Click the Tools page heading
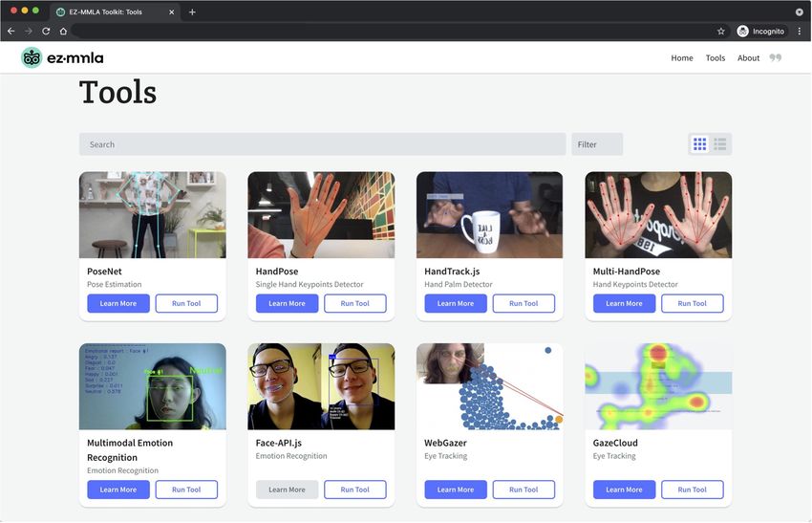The height and width of the screenshot is (523, 812). coord(118,92)
